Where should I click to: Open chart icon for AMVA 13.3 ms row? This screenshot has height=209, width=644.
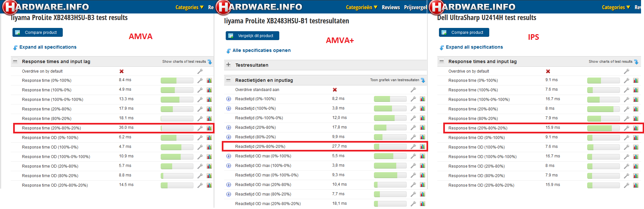[209, 100]
